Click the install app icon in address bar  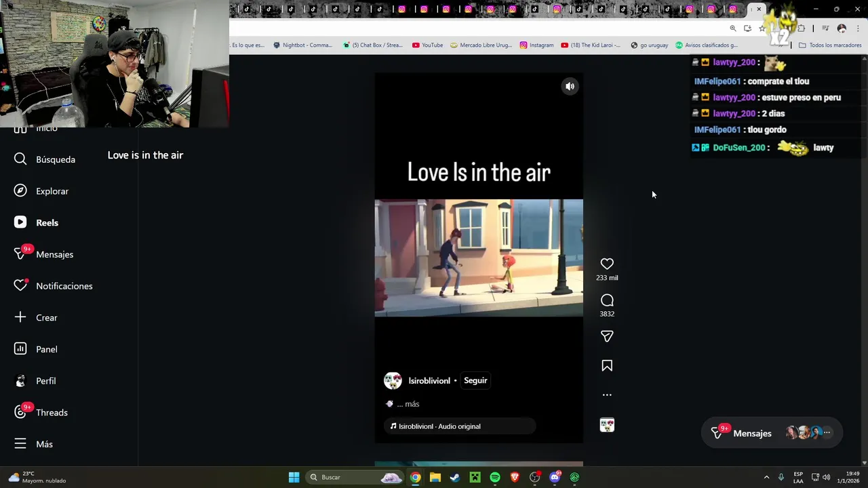tap(747, 28)
